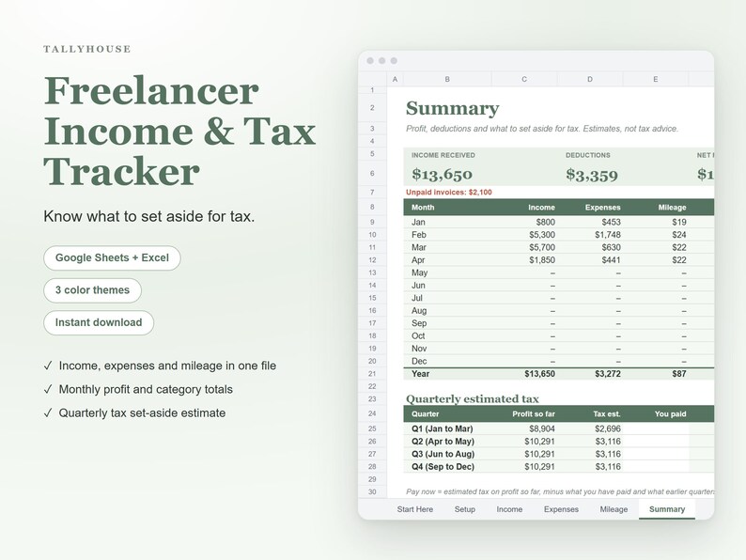Open the Income sheet tab

[x=509, y=509]
